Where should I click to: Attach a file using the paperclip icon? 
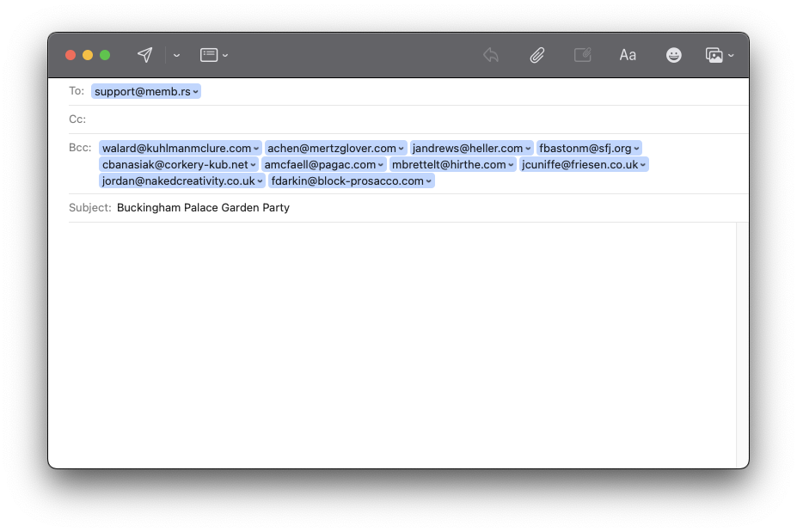(x=536, y=55)
